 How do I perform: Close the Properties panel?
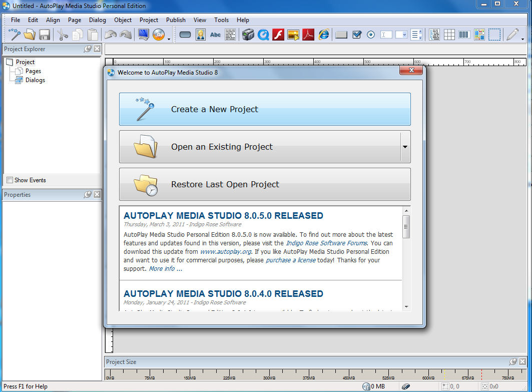tap(97, 194)
